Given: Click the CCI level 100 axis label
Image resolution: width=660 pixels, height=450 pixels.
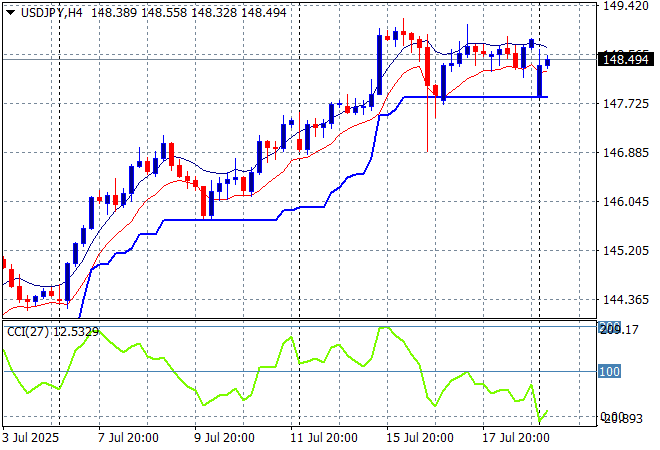Looking at the screenshot, I should 610,372.
